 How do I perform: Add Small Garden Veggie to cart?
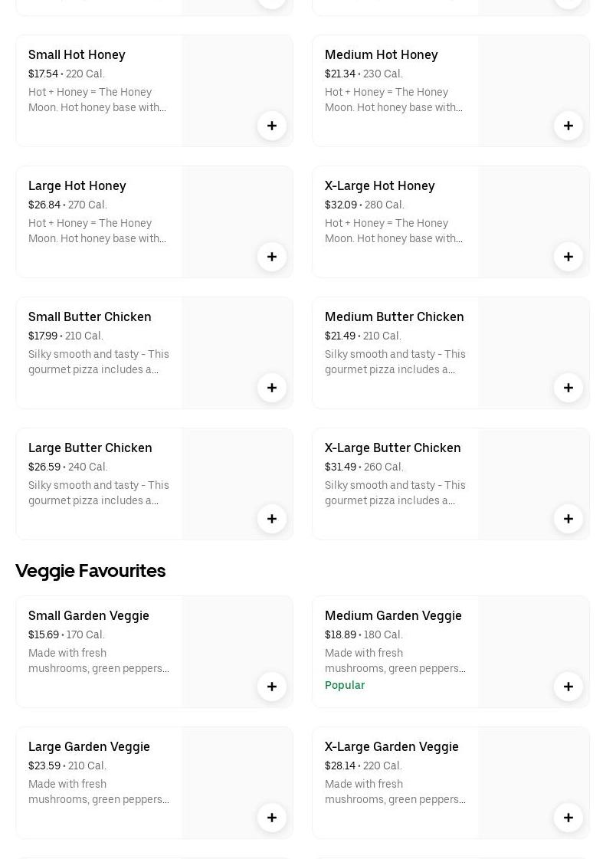pyautogui.click(x=272, y=687)
